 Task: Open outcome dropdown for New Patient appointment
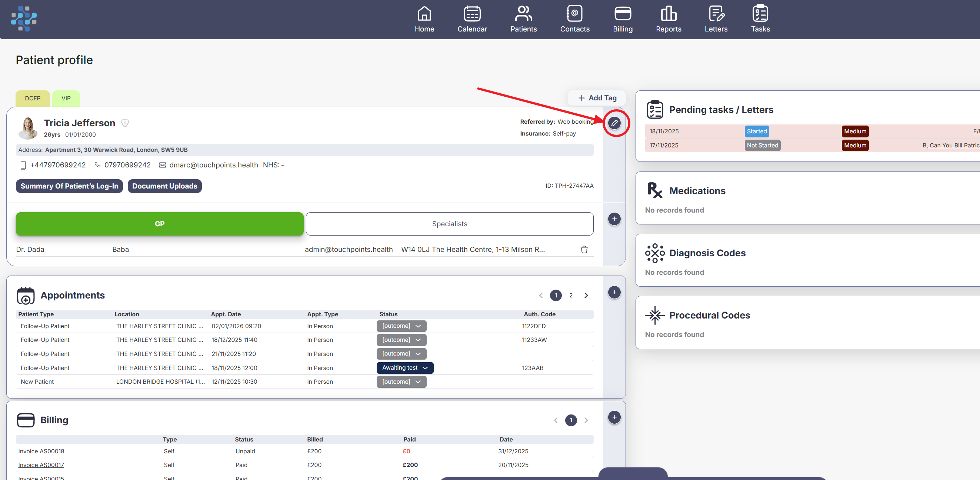tap(401, 381)
